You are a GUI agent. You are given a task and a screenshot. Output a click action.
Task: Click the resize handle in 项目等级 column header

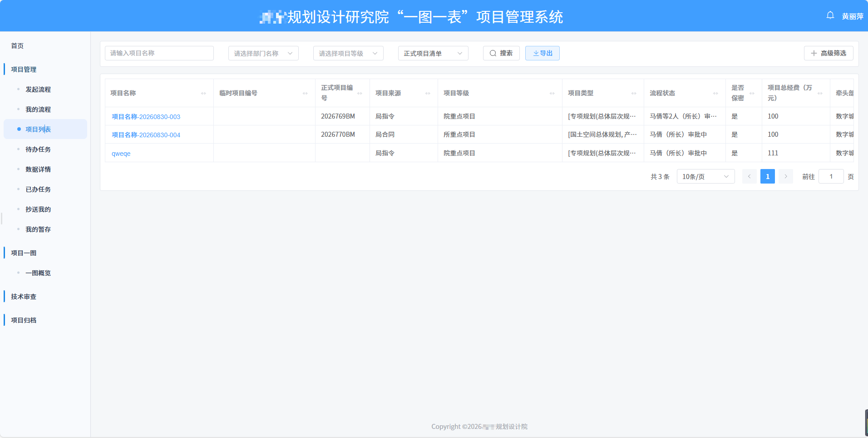(552, 93)
